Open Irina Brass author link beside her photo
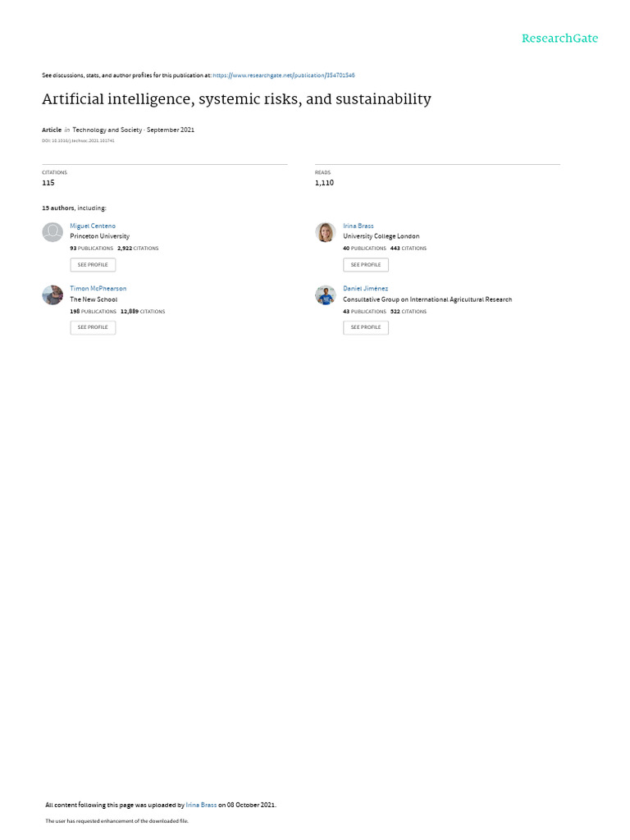 [x=358, y=226]
